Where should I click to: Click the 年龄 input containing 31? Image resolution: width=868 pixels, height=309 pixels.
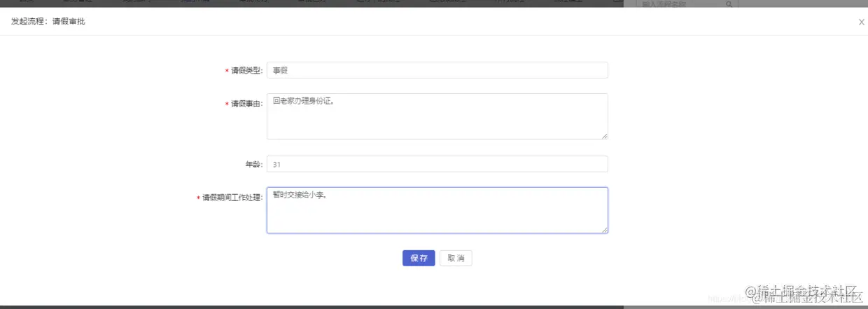click(437, 164)
